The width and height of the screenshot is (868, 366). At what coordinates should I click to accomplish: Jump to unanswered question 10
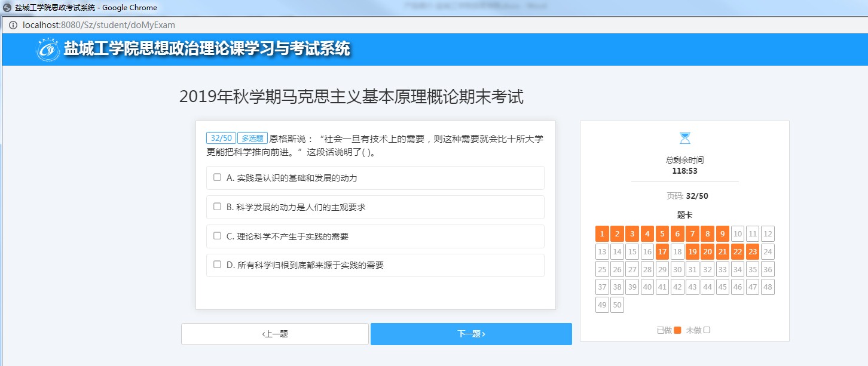738,233
